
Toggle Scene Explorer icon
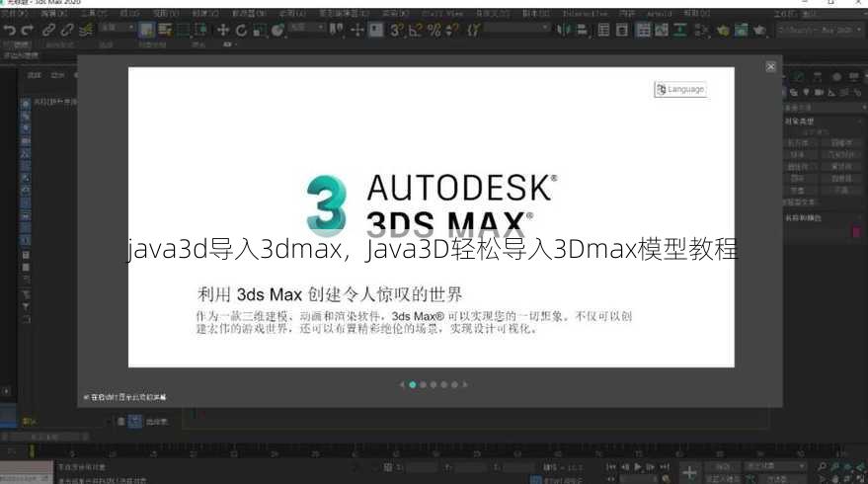pyautogui.click(x=603, y=30)
